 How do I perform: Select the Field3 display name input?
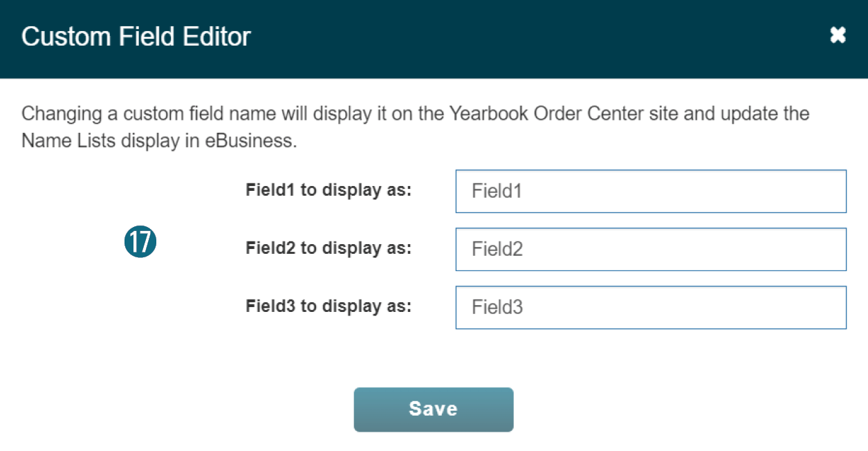(650, 308)
